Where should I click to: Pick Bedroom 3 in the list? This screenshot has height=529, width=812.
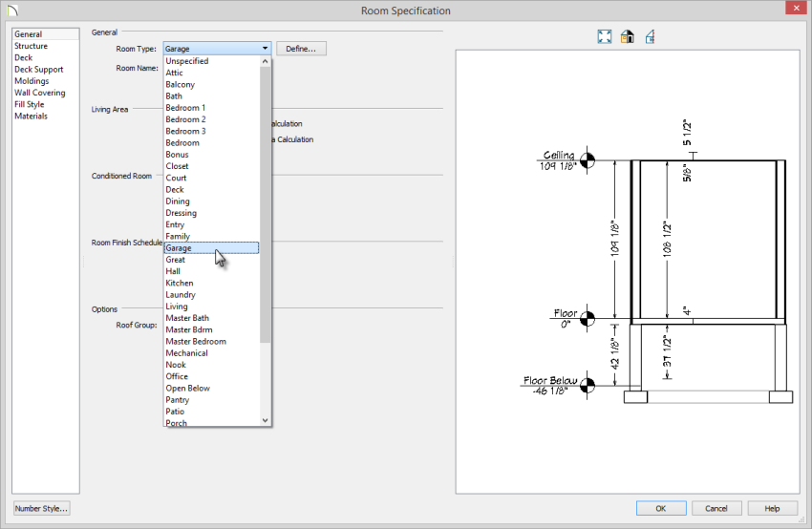pyautogui.click(x=211, y=131)
